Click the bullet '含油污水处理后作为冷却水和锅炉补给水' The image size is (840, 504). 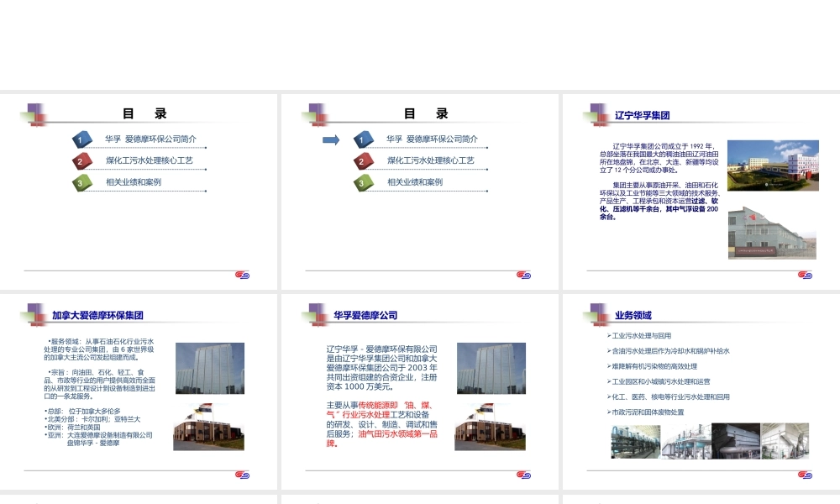pyautogui.click(x=669, y=351)
